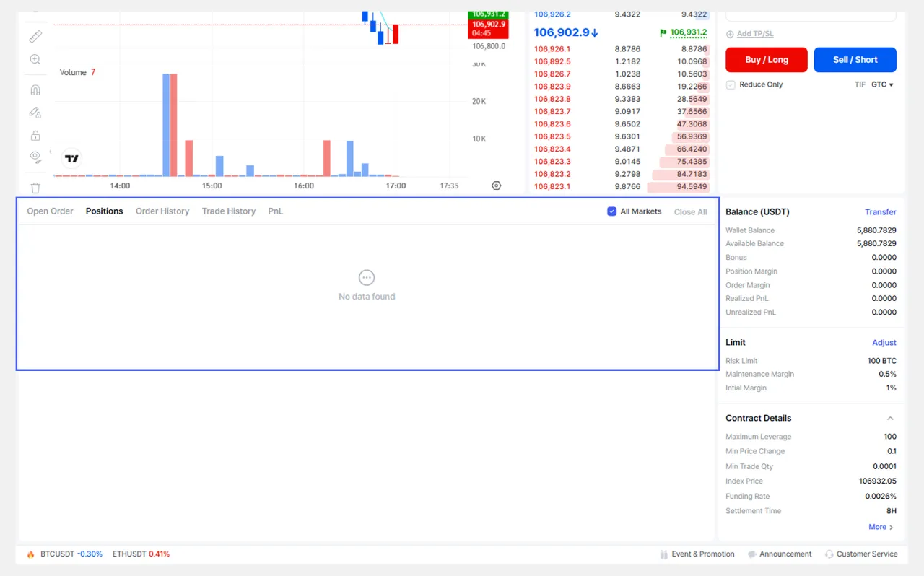Click the trash Remove Drawings icon
This screenshot has height=576, width=924.
point(35,188)
